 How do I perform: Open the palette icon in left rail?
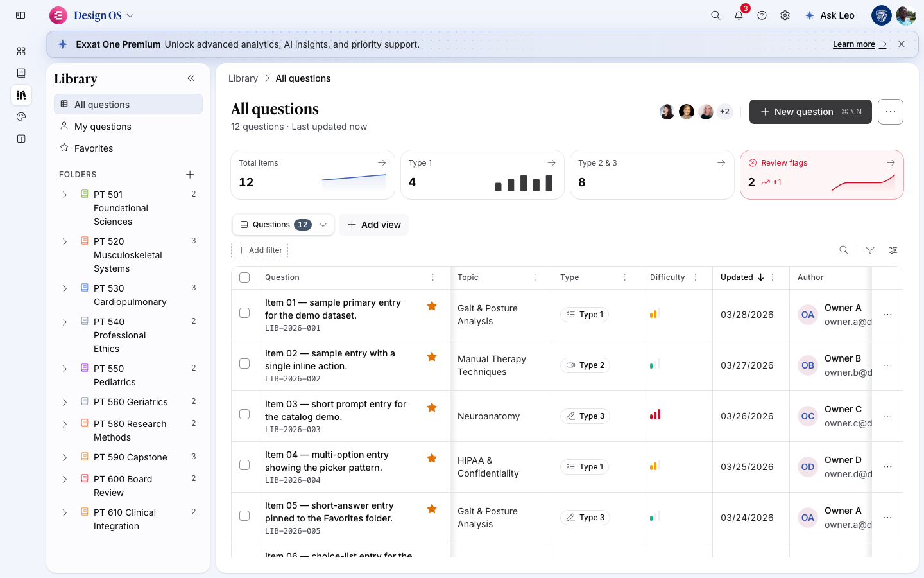click(21, 117)
